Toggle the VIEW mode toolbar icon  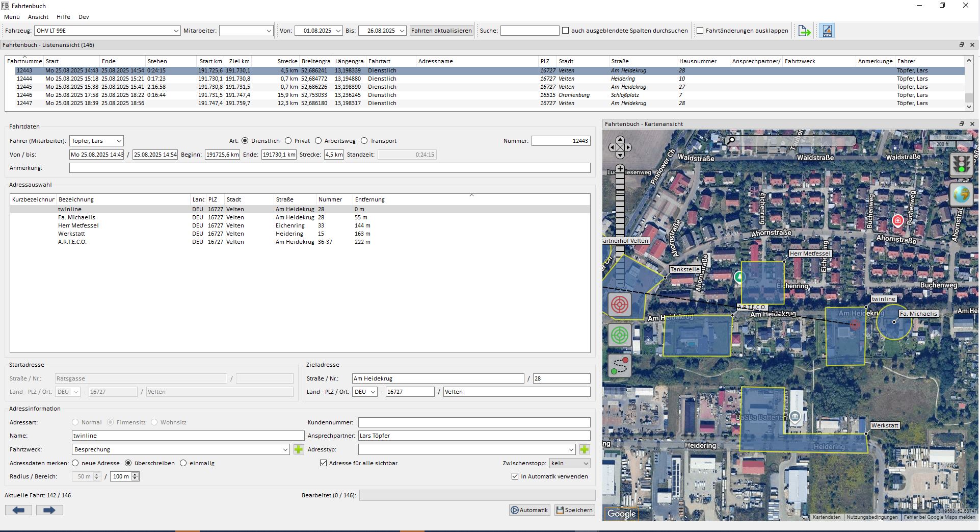[x=827, y=31]
